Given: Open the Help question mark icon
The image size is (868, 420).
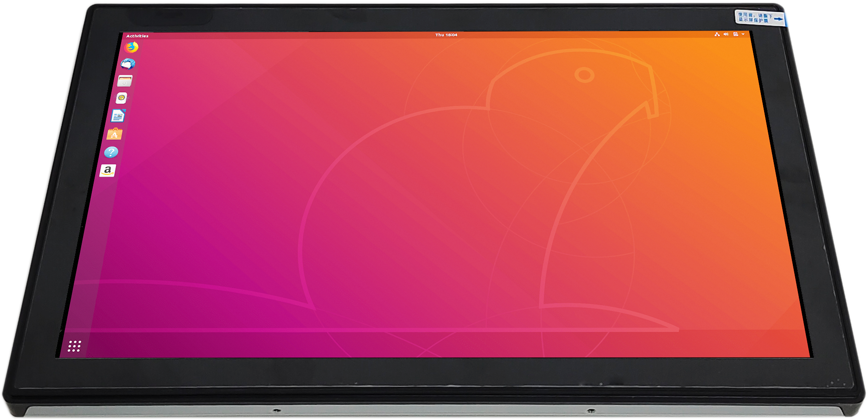Looking at the screenshot, I should [111, 152].
